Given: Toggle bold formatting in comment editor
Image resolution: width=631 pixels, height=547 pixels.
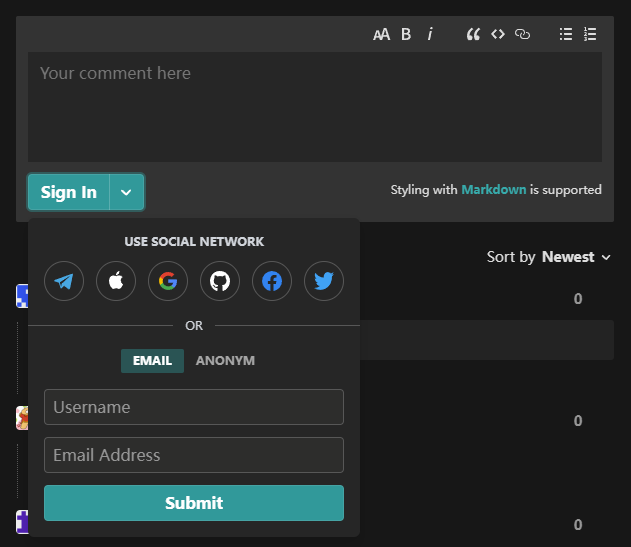Looking at the screenshot, I should pos(406,34).
